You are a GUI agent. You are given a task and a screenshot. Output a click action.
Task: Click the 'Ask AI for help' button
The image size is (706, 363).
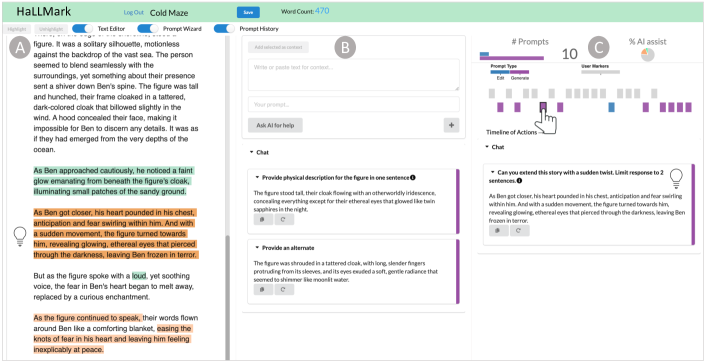tap(275, 125)
